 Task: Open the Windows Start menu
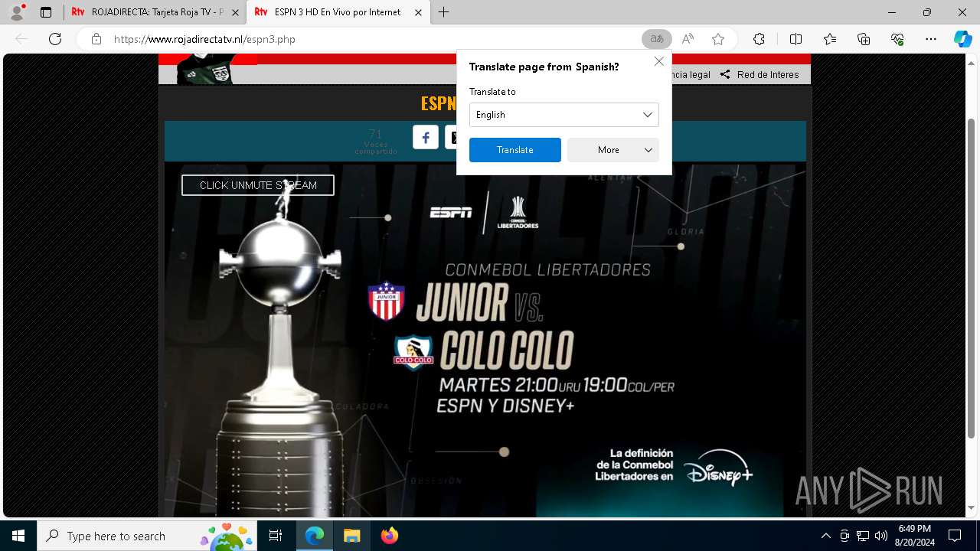[x=18, y=536]
